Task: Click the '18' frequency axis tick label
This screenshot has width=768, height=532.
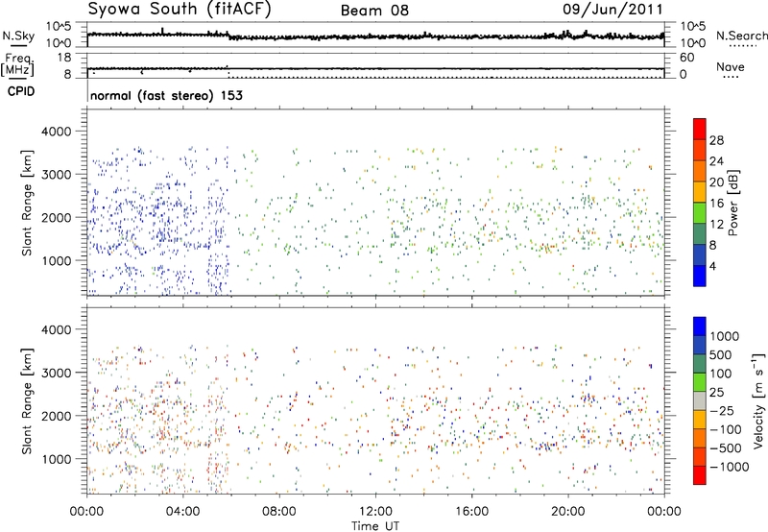Action: pos(64,58)
